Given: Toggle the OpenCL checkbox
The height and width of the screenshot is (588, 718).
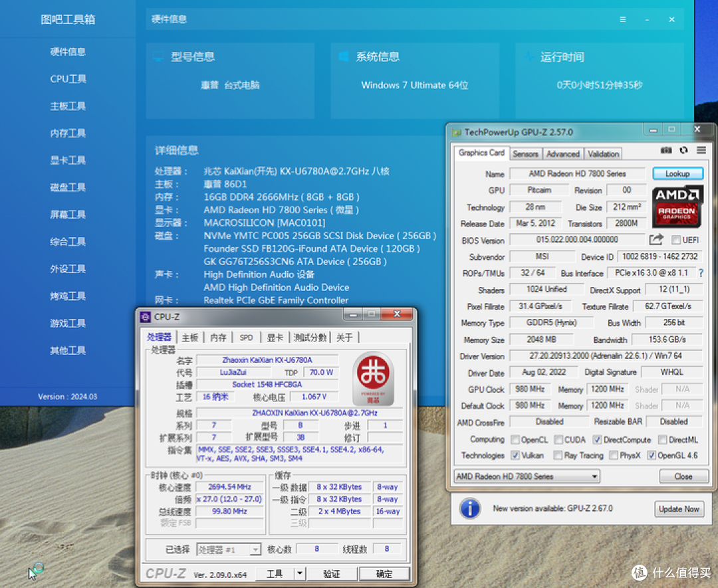Looking at the screenshot, I should tap(515, 439).
